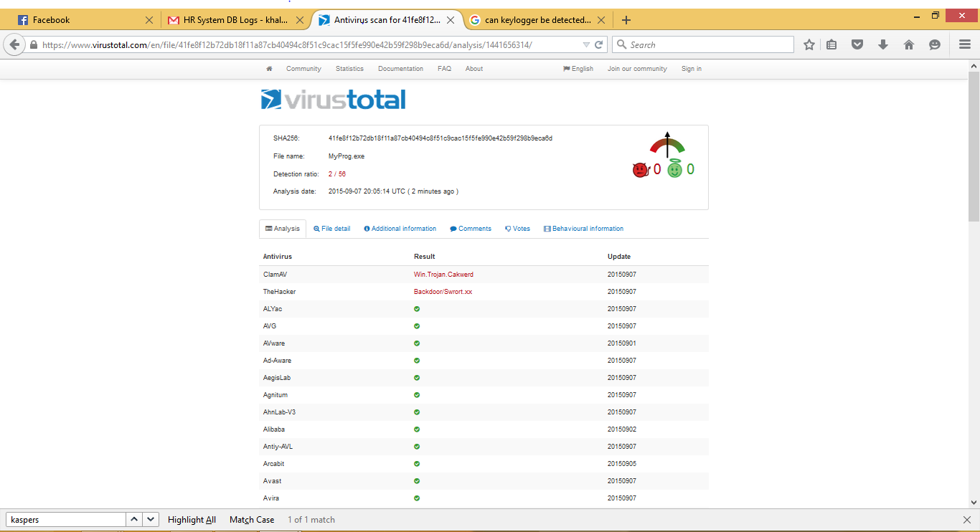Open the File detail tab

332,229
